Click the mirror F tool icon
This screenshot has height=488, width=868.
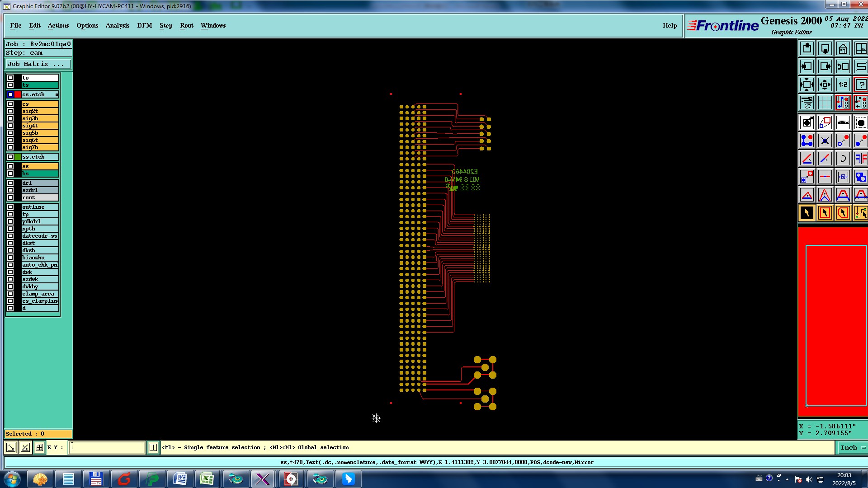861,159
